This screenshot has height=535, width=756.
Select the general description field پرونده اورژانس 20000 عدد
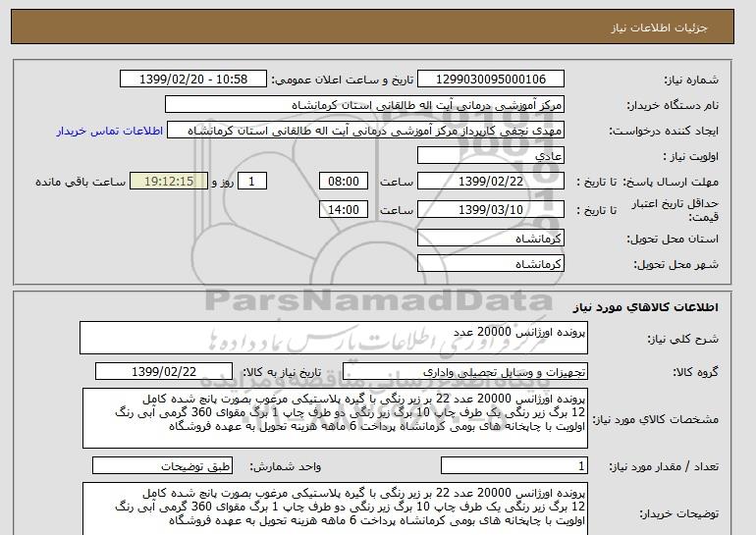pyautogui.click(x=334, y=338)
